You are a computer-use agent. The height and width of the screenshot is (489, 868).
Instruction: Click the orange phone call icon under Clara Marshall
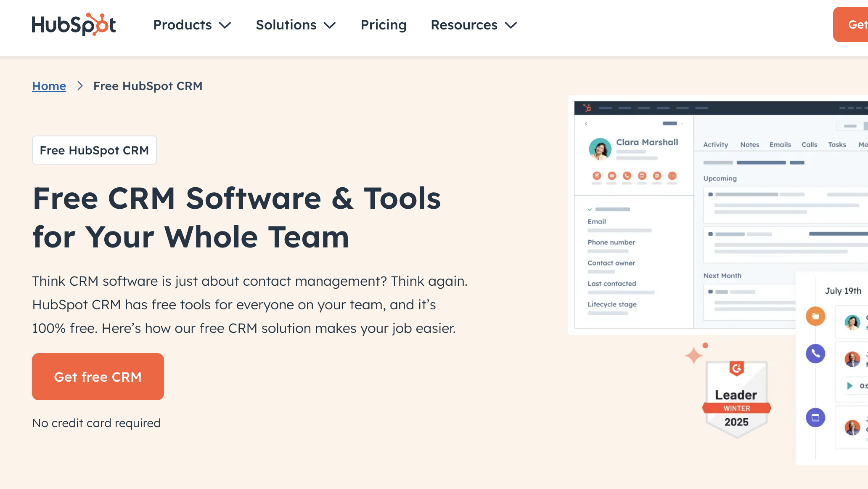[627, 175]
